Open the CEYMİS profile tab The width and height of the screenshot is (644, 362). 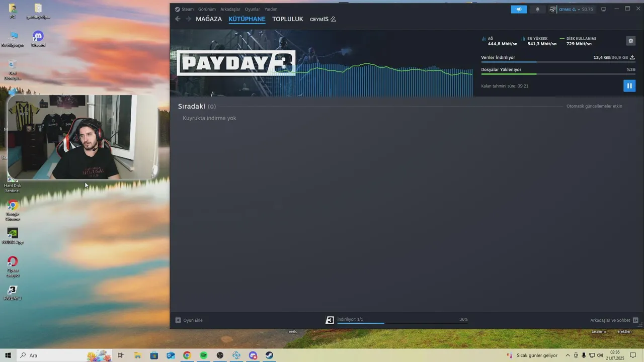pyautogui.click(x=323, y=19)
